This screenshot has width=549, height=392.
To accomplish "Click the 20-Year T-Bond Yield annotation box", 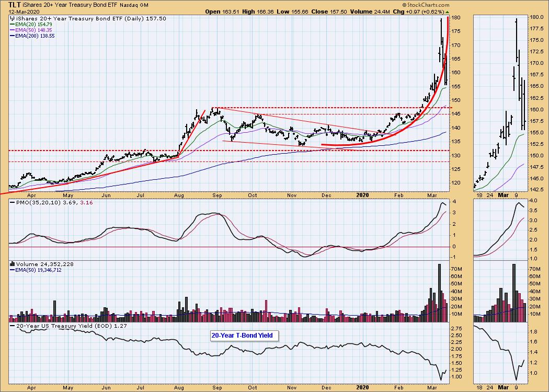I will coord(244,336).
